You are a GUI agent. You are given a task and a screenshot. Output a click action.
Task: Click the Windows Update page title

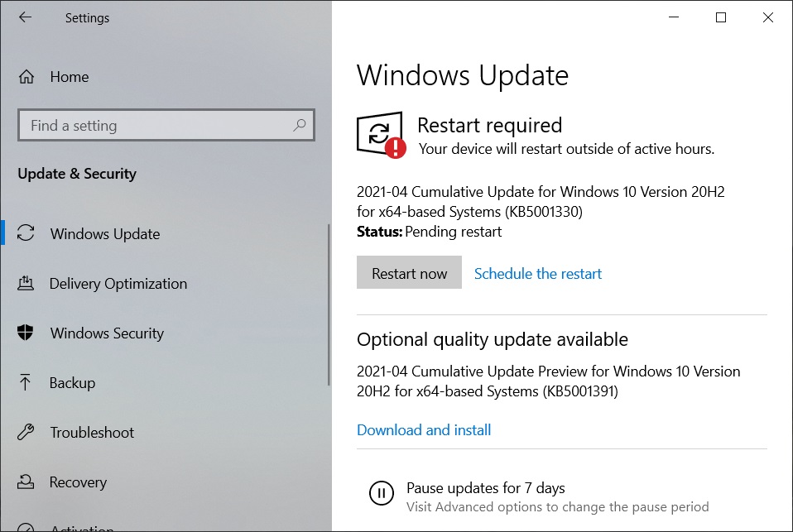tap(462, 75)
